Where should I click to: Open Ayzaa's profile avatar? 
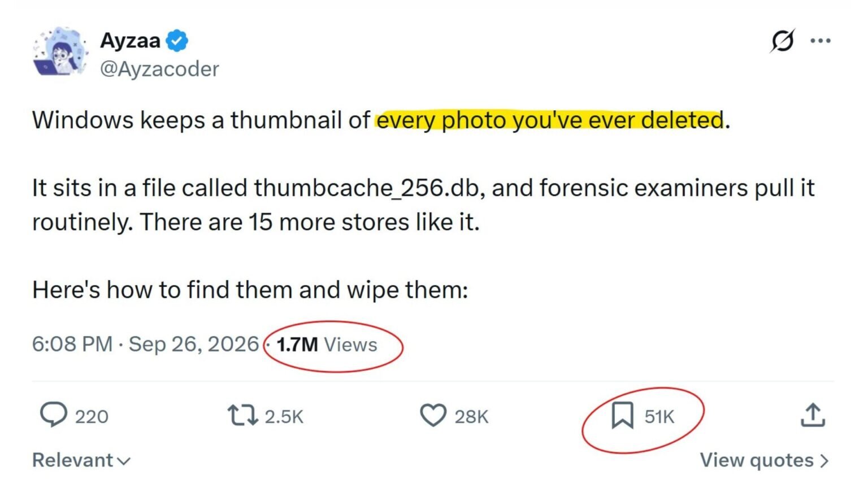[x=60, y=52]
